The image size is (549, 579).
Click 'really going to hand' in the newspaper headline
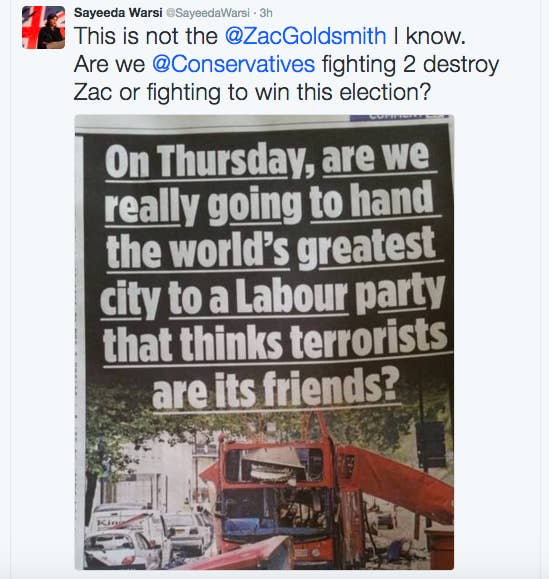point(269,203)
